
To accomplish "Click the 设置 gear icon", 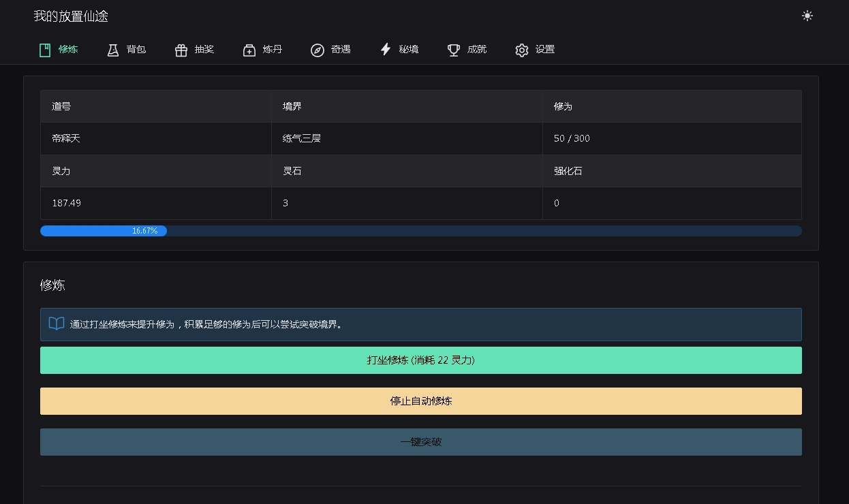I will (522, 50).
